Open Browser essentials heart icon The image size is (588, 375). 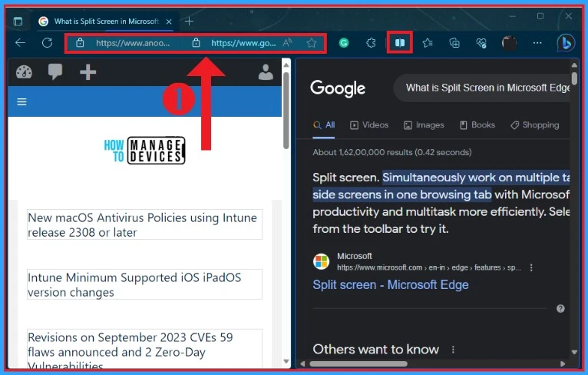coord(481,43)
